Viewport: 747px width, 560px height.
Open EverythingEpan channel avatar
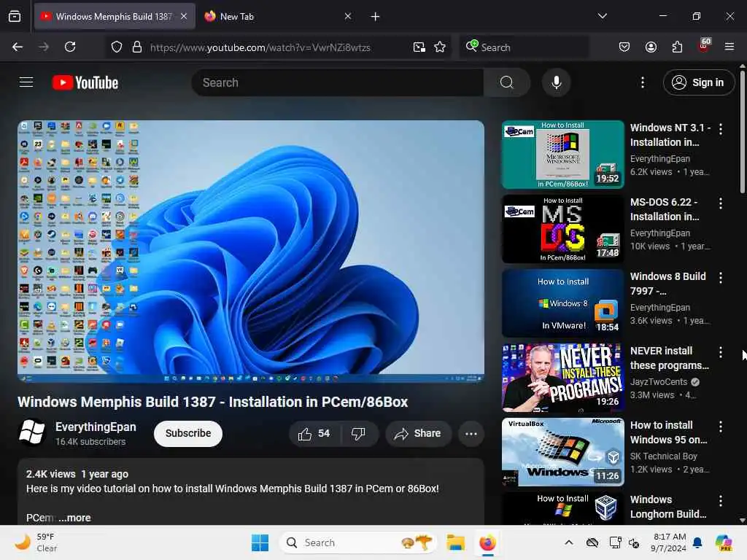32,432
